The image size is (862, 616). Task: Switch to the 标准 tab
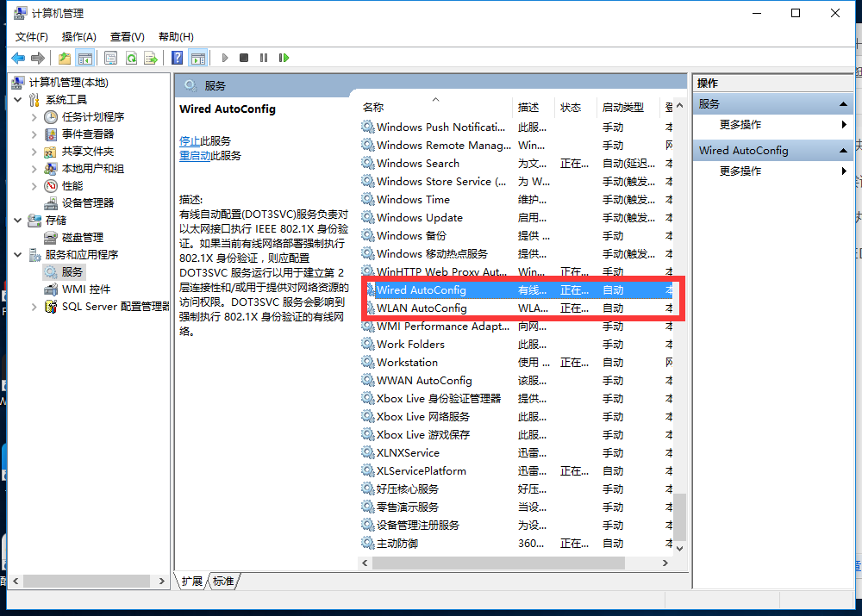[223, 582]
